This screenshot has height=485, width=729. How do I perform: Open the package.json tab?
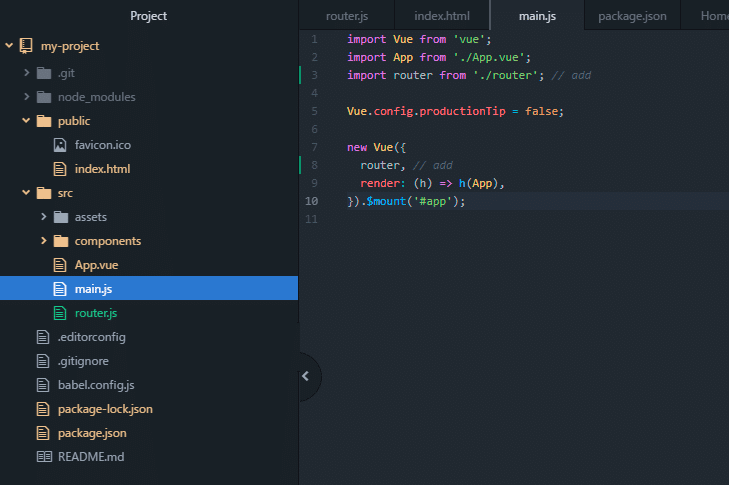click(x=632, y=16)
